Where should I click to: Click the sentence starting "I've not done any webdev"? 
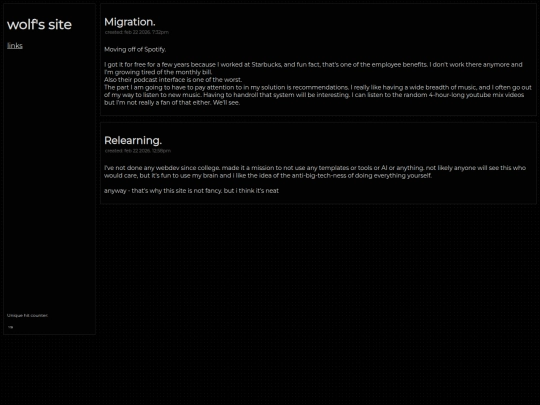click(x=315, y=172)
